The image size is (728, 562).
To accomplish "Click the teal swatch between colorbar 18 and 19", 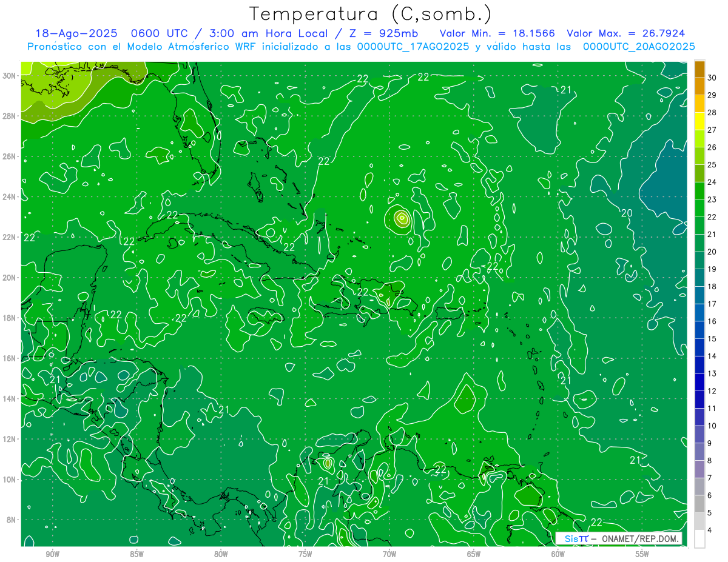I will coord(699,278).
